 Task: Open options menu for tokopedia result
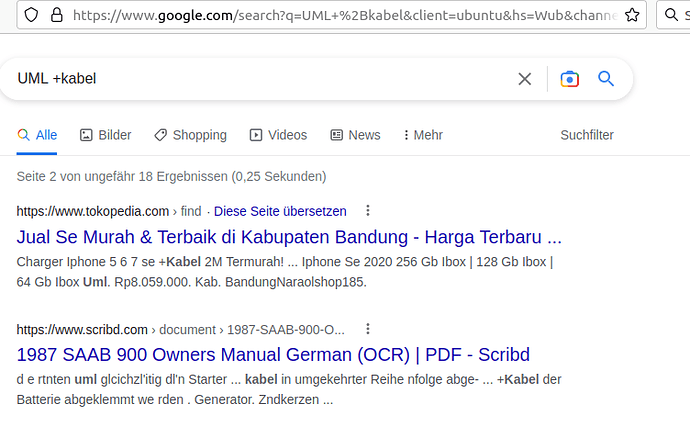pyautogui.click(x=368, y=210)
